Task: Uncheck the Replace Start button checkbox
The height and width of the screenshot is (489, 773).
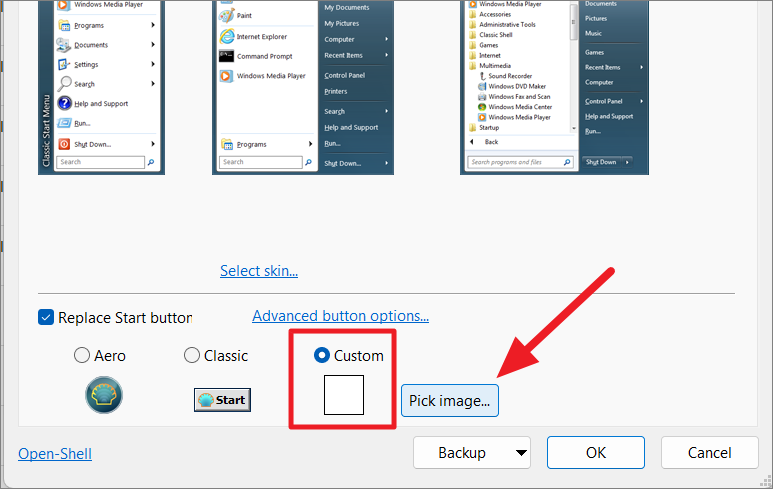Action: pos(46,317)
